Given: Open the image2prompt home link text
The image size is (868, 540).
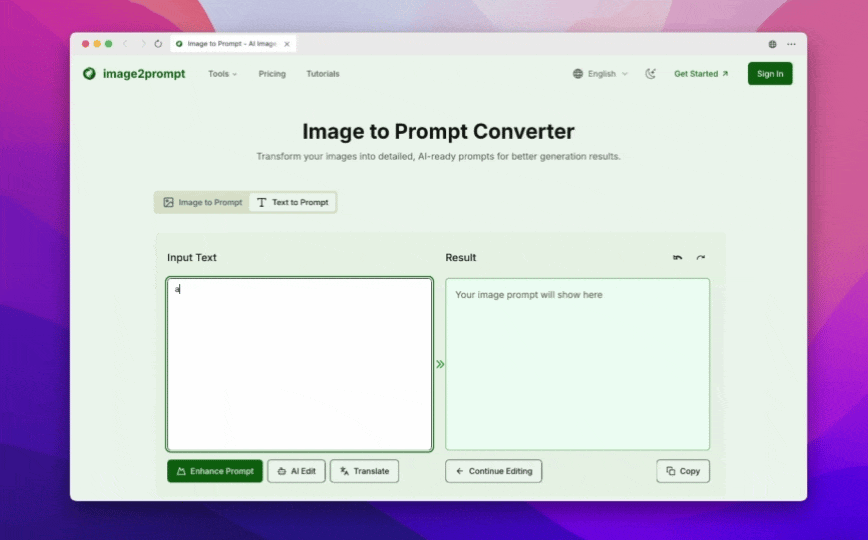Looking at the screenshot, I should 144,74.
